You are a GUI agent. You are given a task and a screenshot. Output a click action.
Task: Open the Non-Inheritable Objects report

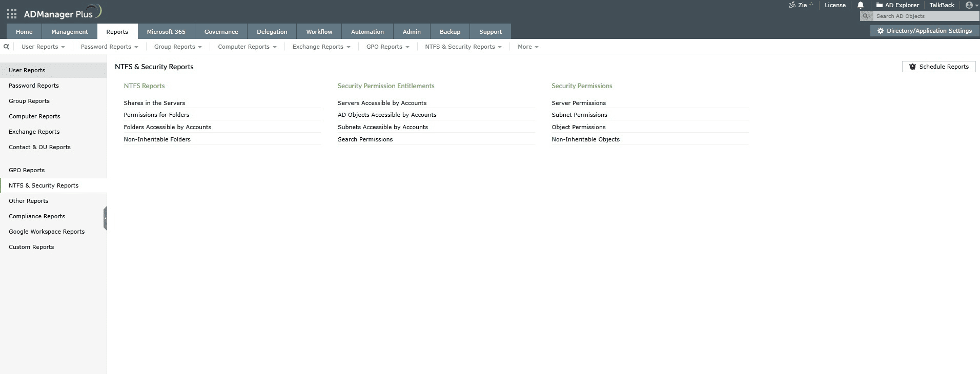pyautogui.click(x=585, y=139)
